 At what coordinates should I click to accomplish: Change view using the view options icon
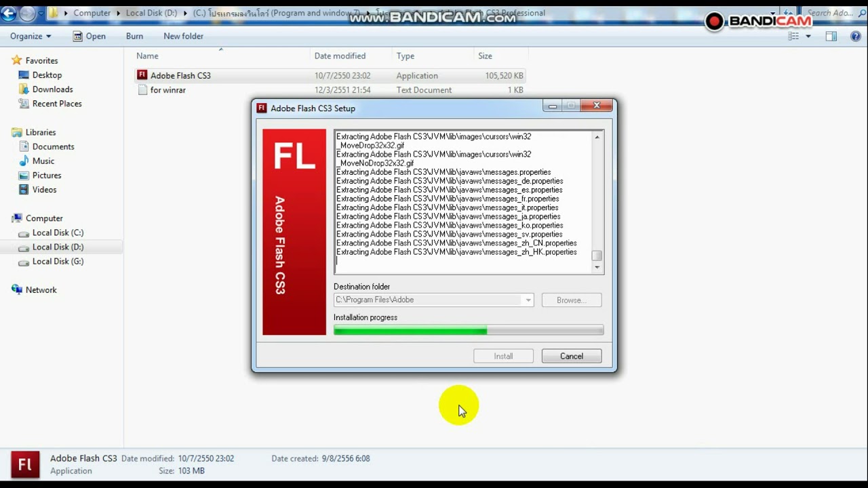coord(793,36)
